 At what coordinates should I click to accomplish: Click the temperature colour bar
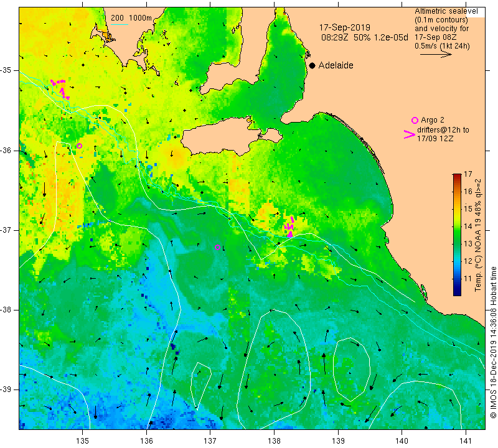click(x=457, y=235)
